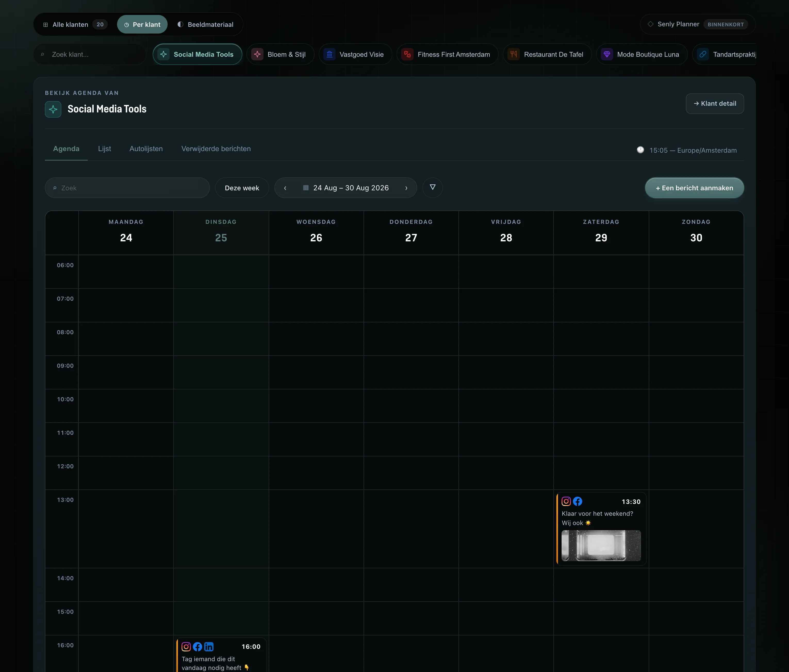Viewport: 789px width, 672px height.
Task: Go to previous week arrow
Action: click(x=285, y=188)
